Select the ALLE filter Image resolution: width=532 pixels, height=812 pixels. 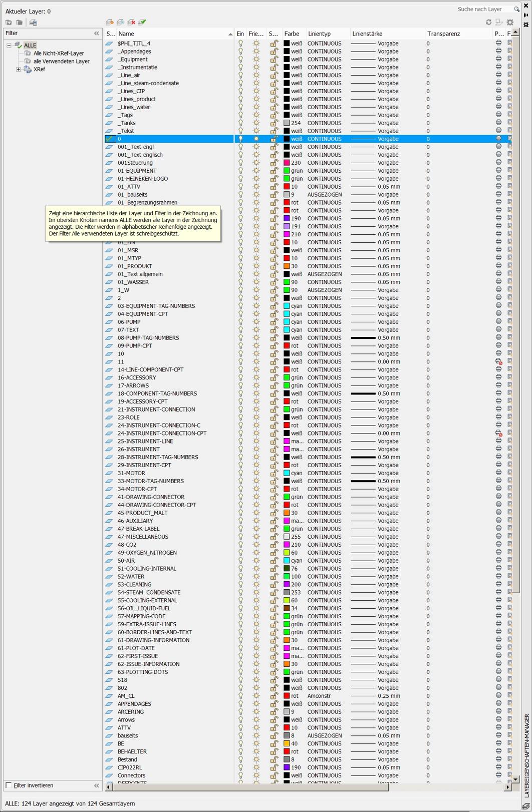[x=30, y=45]
